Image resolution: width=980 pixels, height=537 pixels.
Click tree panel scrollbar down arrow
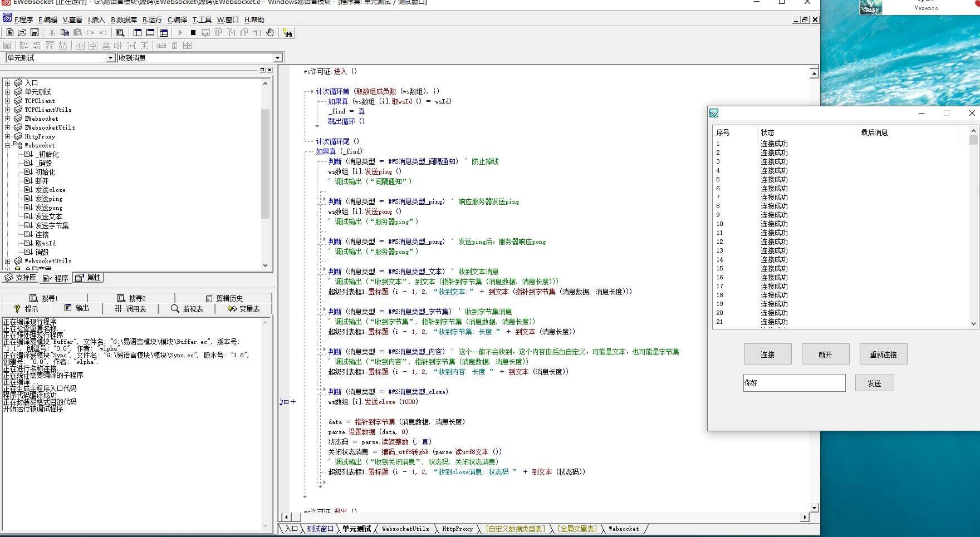(265, 265)
